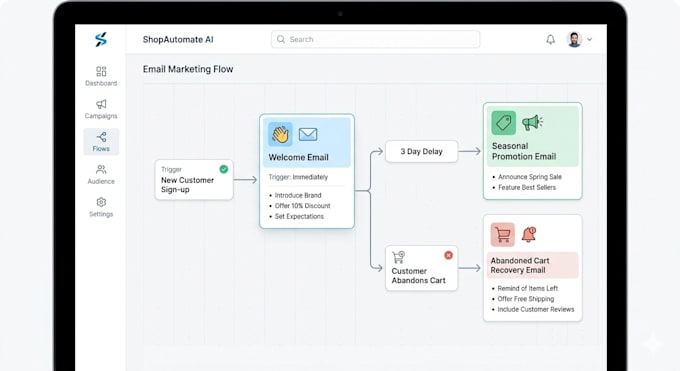Select the 3 Day Delay node
The height and width of the screenshot is (371, 680).
[421, 151]
